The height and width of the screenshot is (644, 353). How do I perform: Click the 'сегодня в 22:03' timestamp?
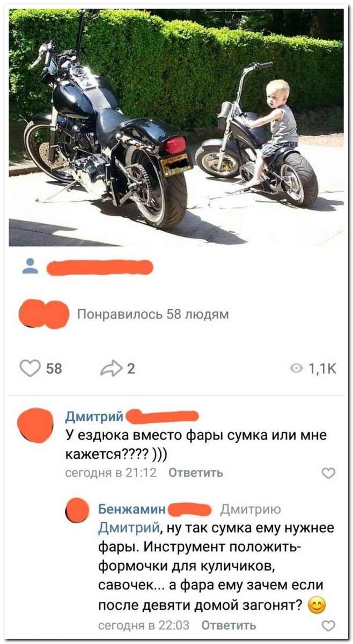point(144,626)
